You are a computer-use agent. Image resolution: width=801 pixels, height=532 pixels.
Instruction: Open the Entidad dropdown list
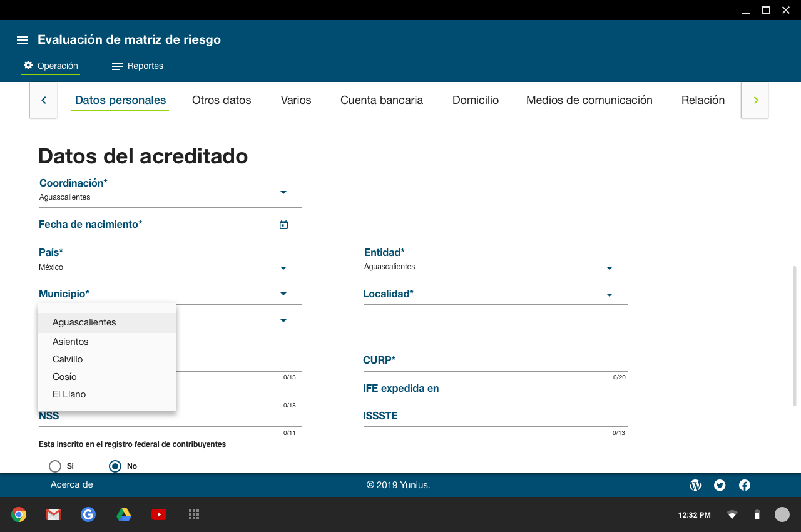tap(609, 268)
